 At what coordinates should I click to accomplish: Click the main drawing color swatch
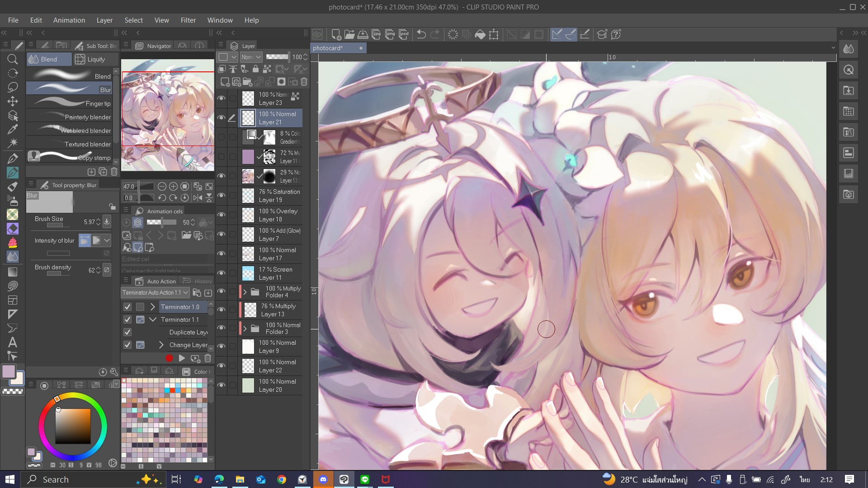pos(9,371)
